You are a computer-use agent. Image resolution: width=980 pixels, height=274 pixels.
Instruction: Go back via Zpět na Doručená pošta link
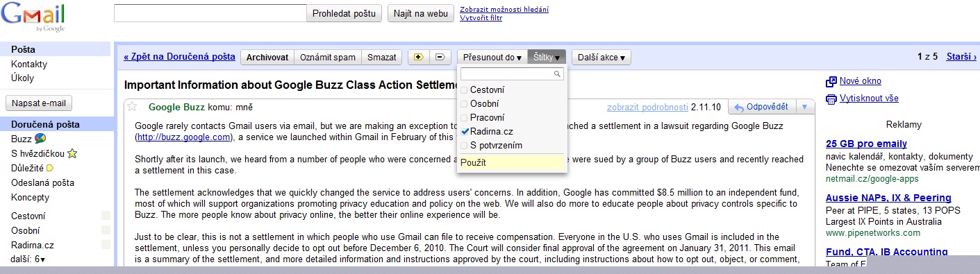[x=179, y=58]
